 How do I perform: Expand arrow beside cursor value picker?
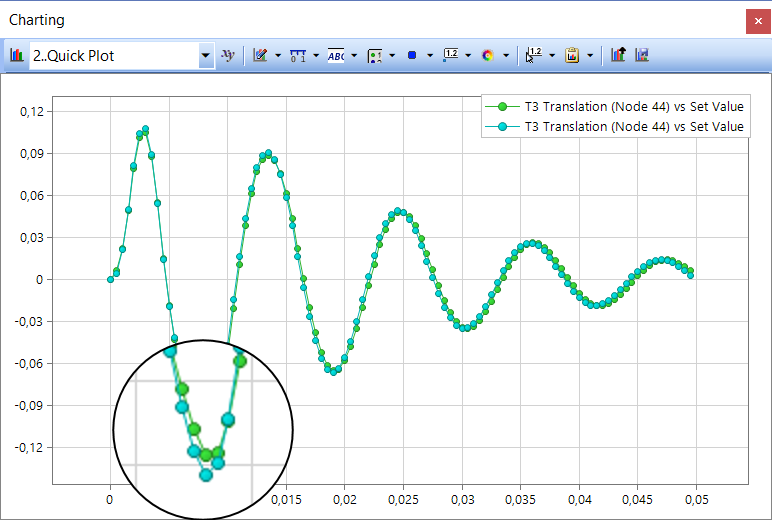(552, 56)
